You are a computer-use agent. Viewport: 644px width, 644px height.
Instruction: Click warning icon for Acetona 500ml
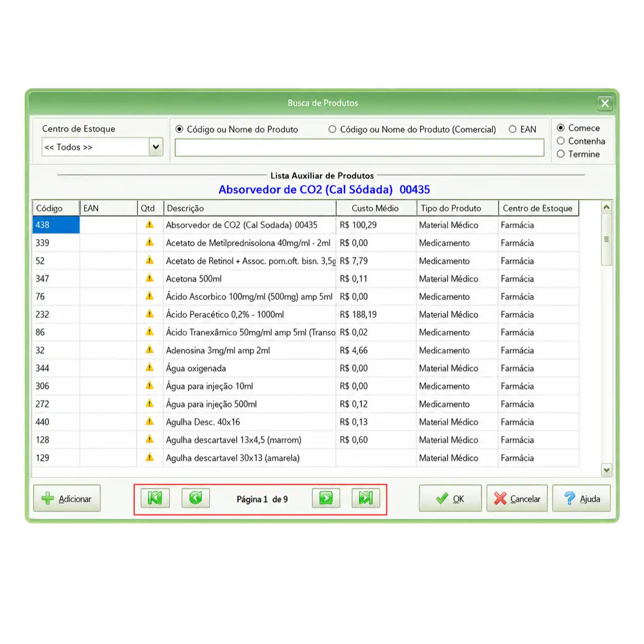pos(149,278)
